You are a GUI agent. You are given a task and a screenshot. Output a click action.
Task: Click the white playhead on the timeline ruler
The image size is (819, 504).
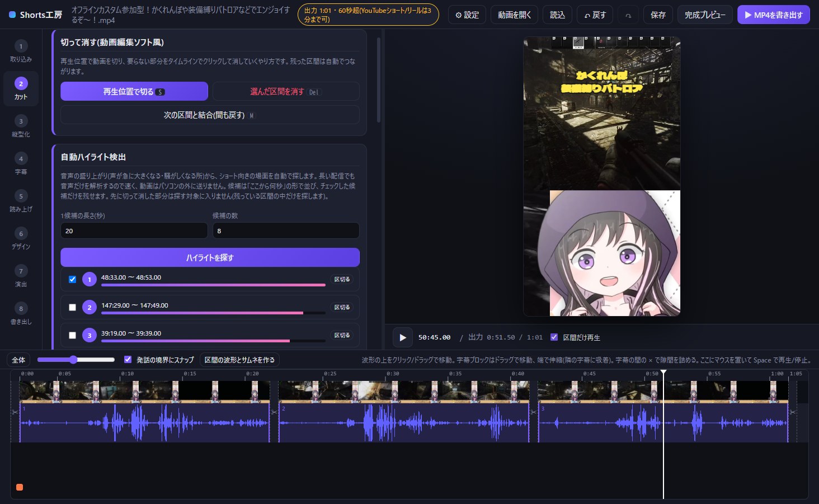click(x=663, y=373)
